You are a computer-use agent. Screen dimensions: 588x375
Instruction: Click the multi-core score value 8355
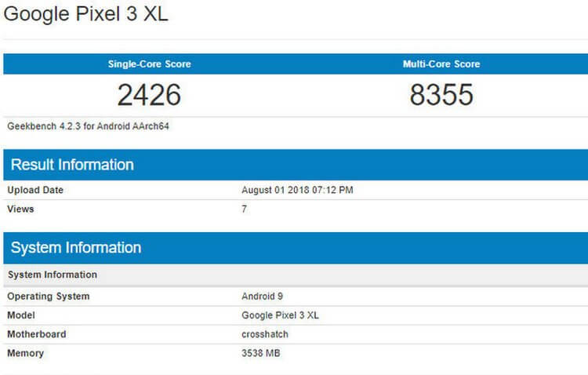(x=441, y=95)
